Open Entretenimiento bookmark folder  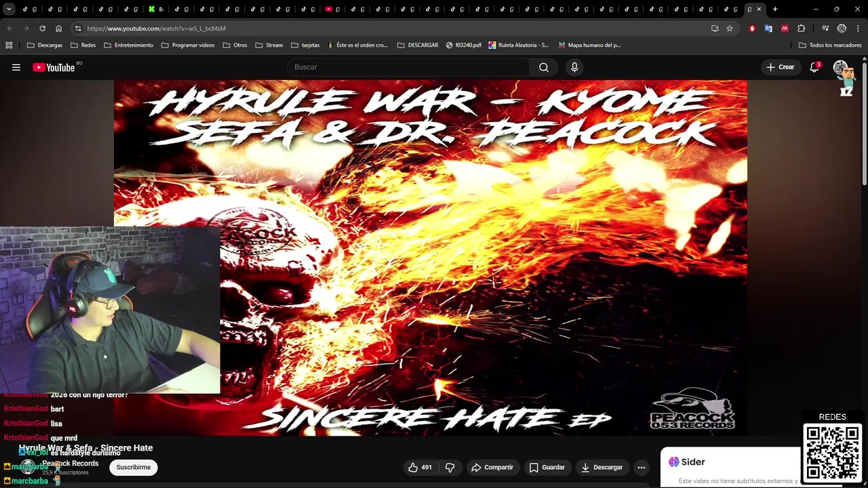point(129,45)
